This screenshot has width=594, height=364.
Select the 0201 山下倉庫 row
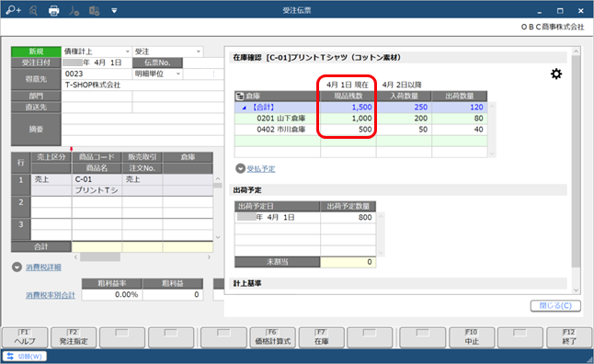(360, 119)
